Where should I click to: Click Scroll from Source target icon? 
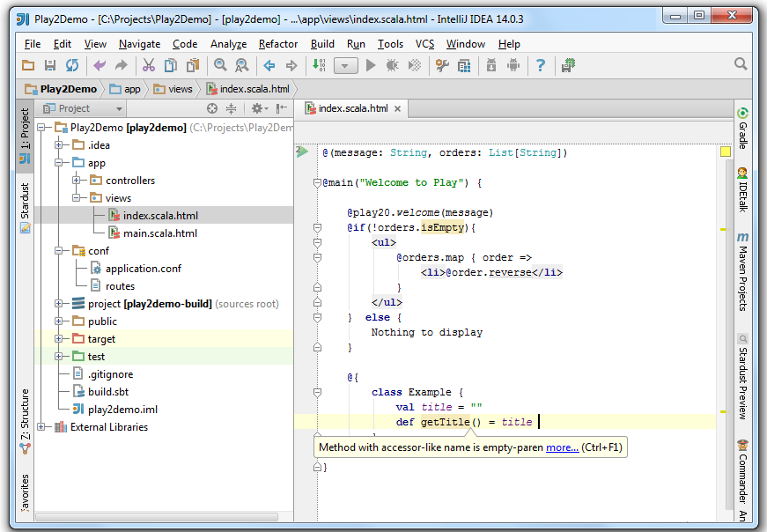pos(211,108)
